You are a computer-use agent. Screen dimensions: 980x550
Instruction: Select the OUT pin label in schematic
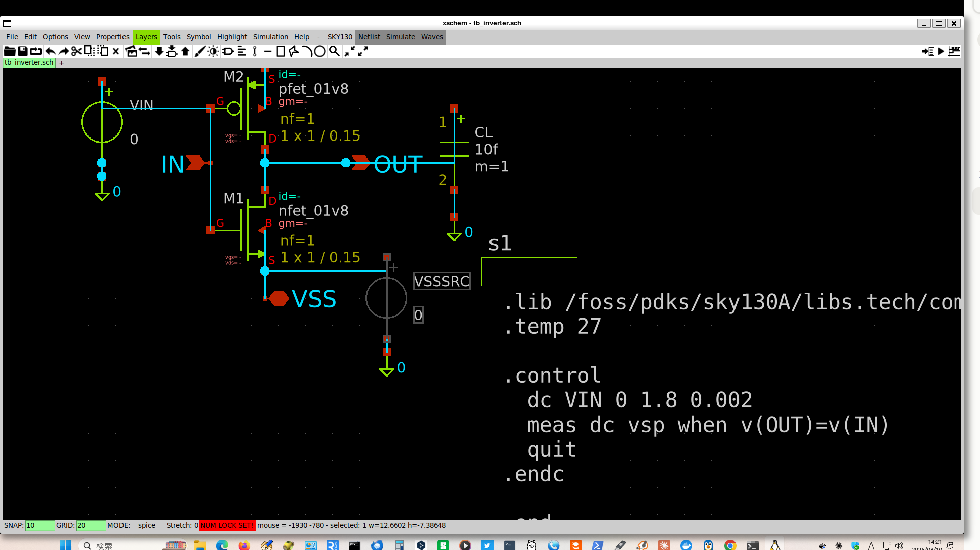pos(398,164)
